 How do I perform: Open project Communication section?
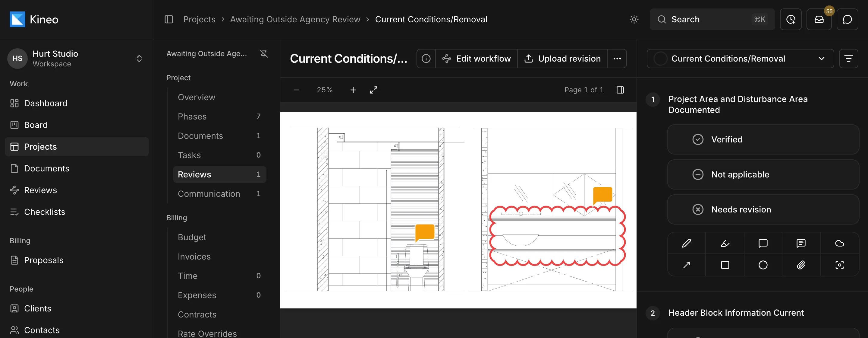pos(219,194)
